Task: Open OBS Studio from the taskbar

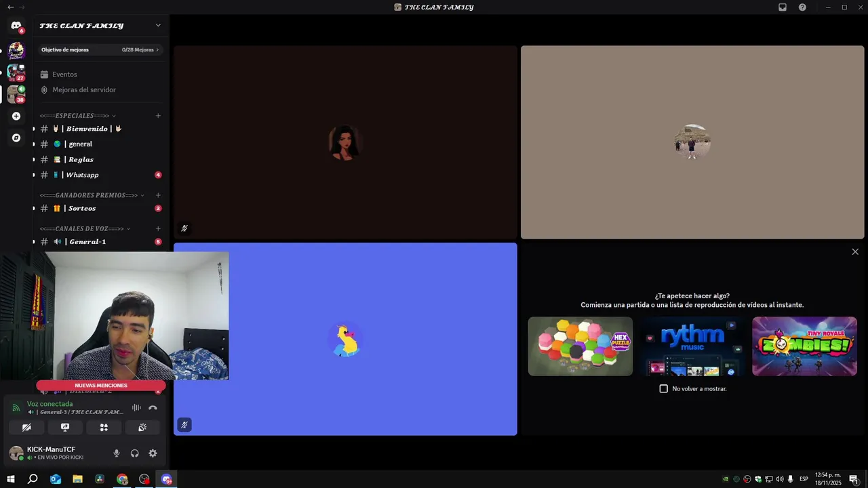Action: pos(144,479)
